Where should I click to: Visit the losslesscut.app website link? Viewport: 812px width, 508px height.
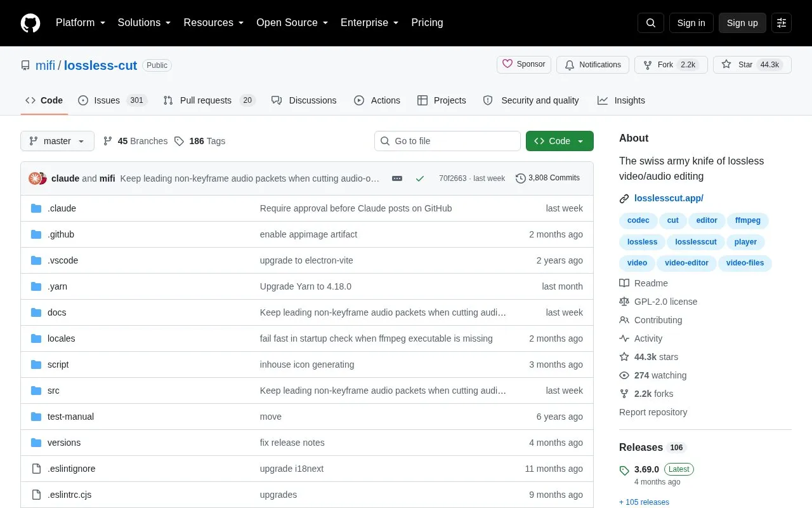pyautogui.click(x=669, y=198)
